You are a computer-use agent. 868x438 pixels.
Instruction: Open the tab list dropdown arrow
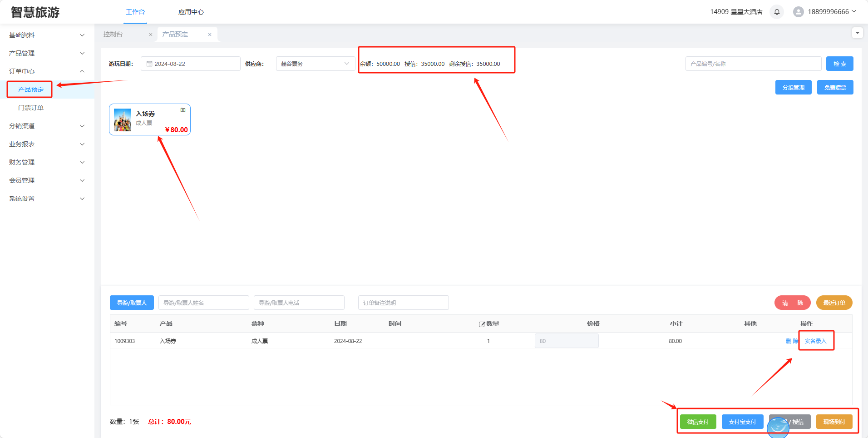(x=857, y=33)
